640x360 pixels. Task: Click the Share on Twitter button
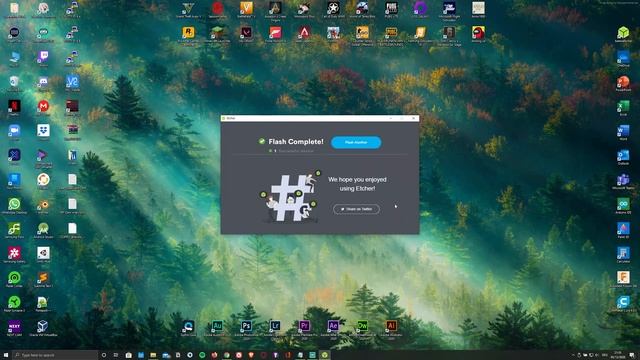[x=356, y=209]
